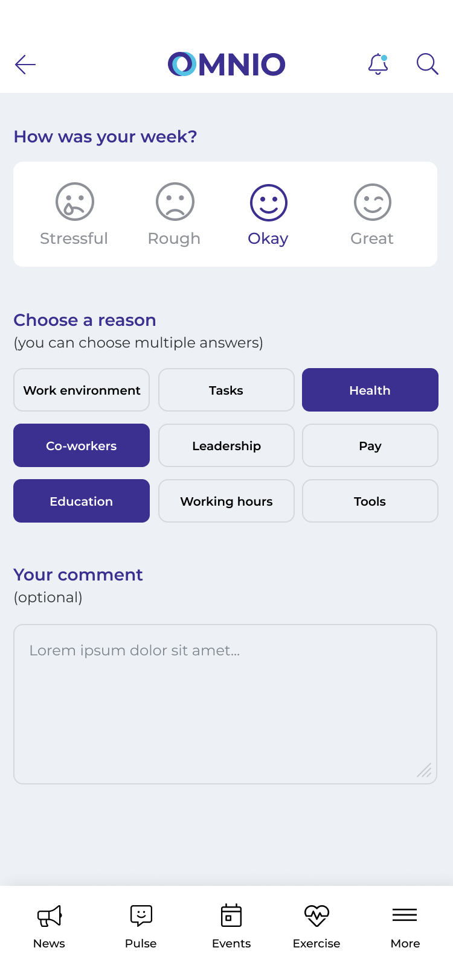Pick the Rough sad face
The height and width of the screenshot is (980, 453).
(175, 202)
